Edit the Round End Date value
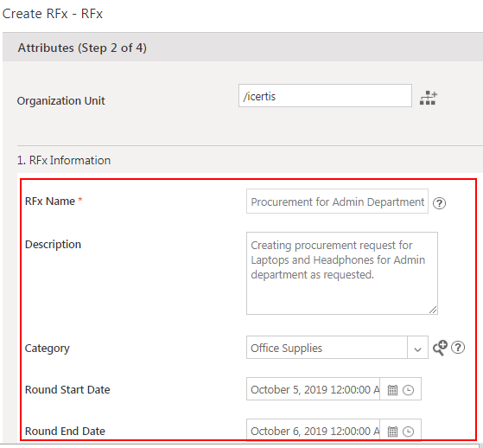The image size is (483, 448). pyautogui.click(x=314, y=430)
